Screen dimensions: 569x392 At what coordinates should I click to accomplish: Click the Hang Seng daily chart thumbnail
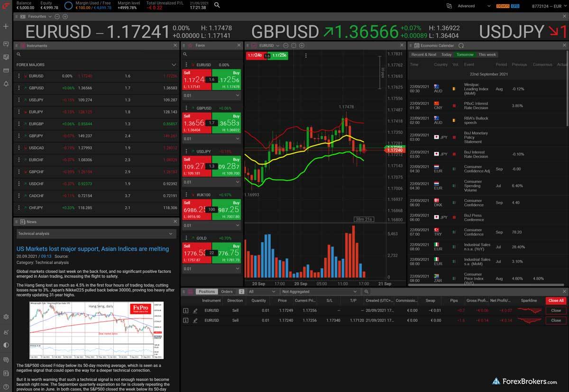pos(96,330)
